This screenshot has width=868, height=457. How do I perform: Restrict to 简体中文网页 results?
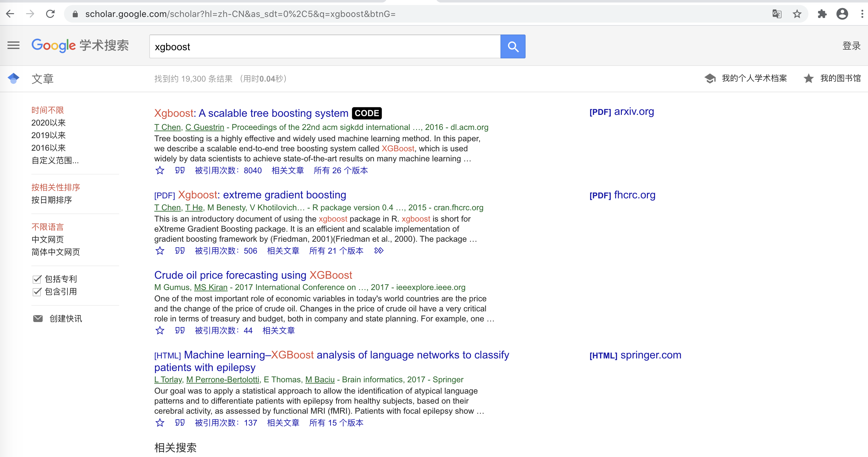pyautogui.click(x=56, y=252)
